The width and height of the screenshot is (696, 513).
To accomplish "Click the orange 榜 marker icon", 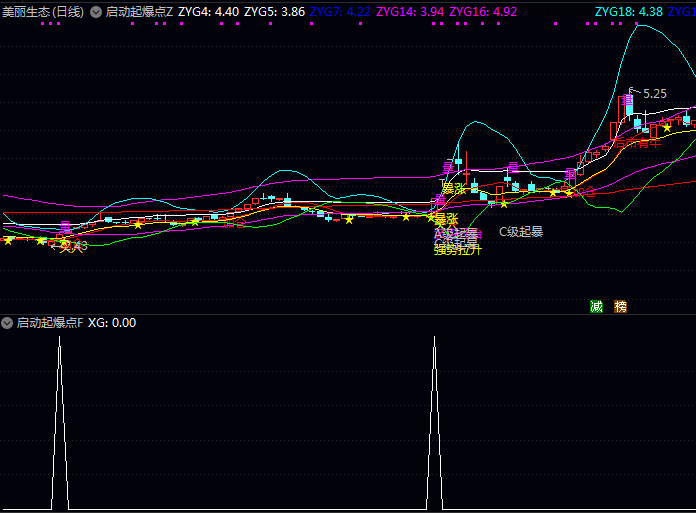I will pos(620,306).
